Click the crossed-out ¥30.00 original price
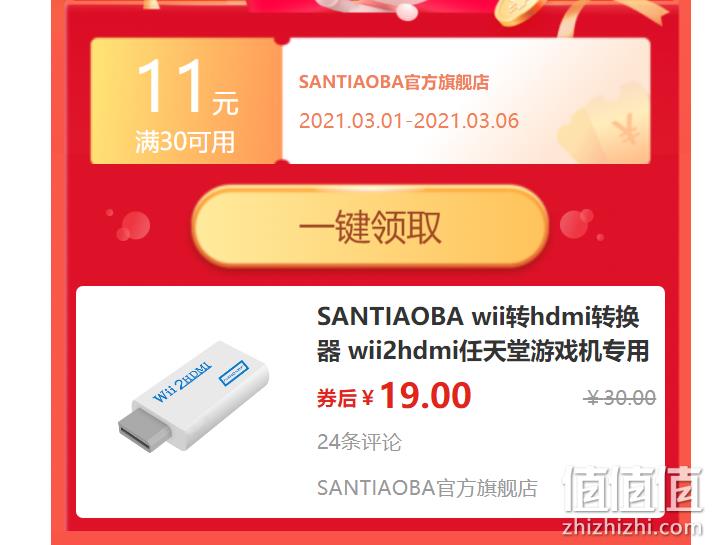 click(620, 398)
